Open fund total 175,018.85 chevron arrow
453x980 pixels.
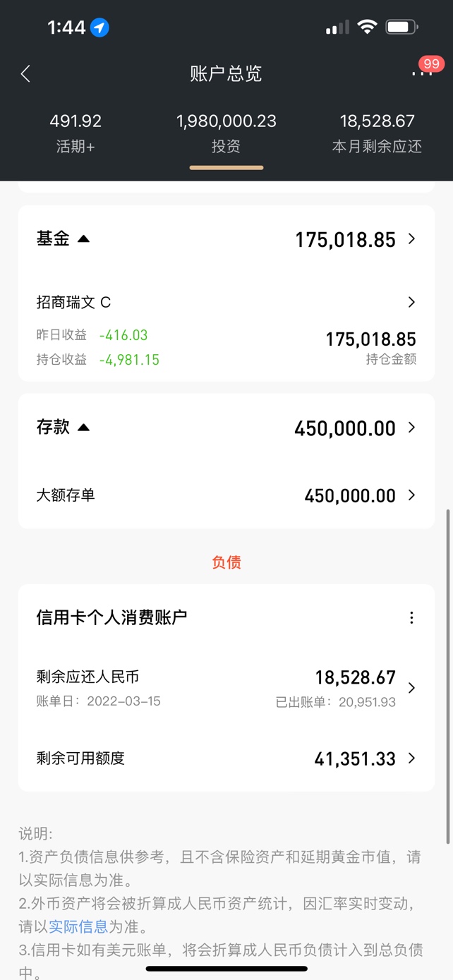point(412,239)
